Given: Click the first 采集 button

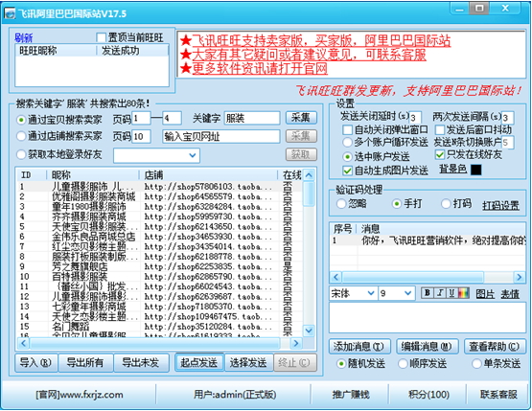Looking at the screenshot, I should click(x=301, y=118).
